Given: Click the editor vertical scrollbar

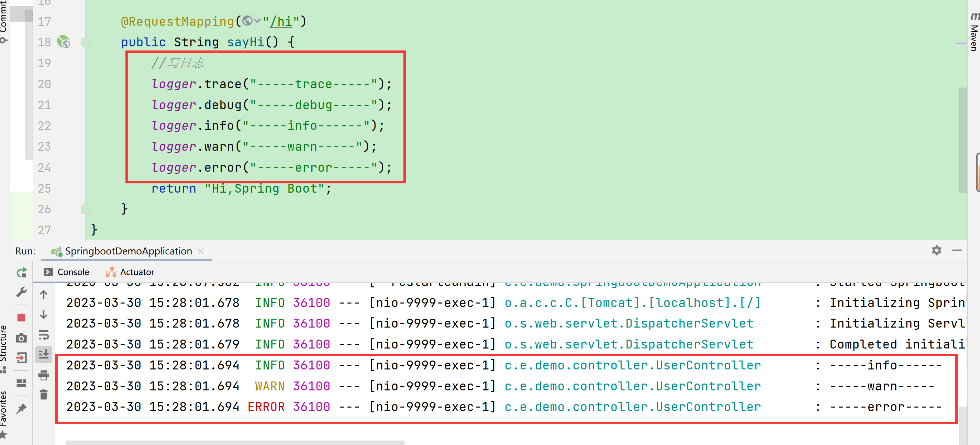Looking at the screenshot, I should (962, 140).
